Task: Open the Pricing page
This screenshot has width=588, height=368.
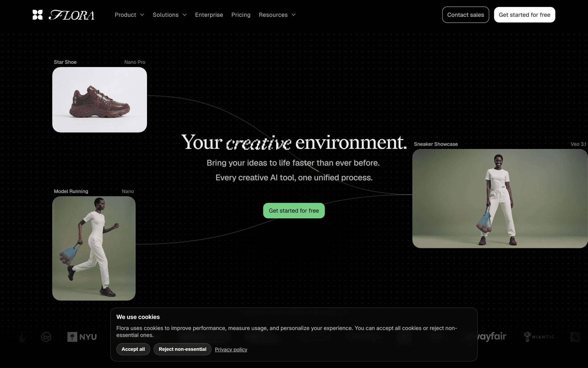Action: tap(241, 15)
